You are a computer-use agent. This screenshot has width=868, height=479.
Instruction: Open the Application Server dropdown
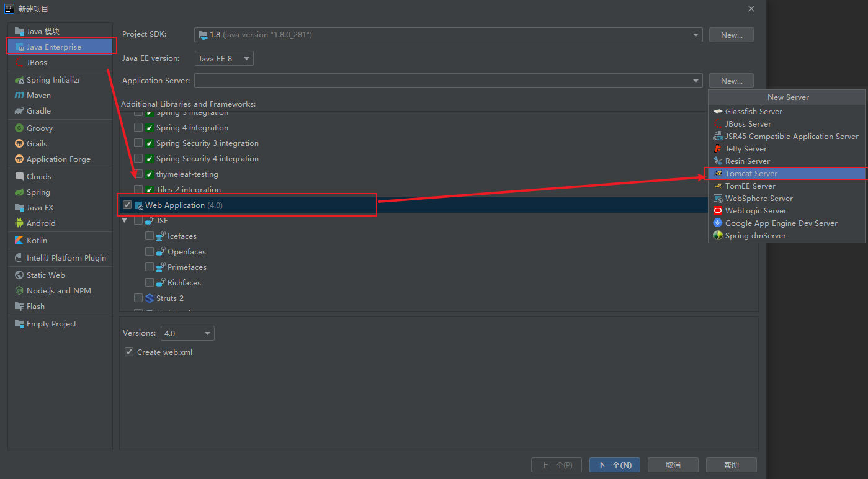pos(449,81)
